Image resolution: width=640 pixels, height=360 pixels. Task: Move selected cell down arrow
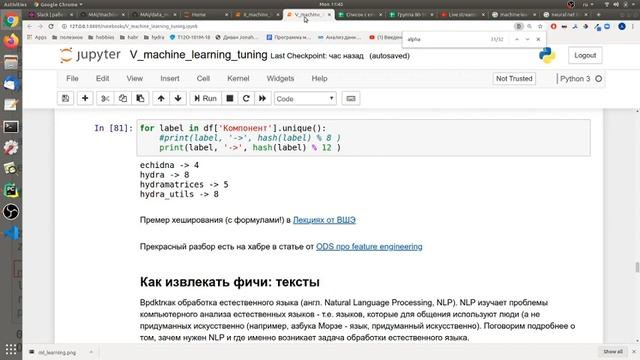coord(178,98)
